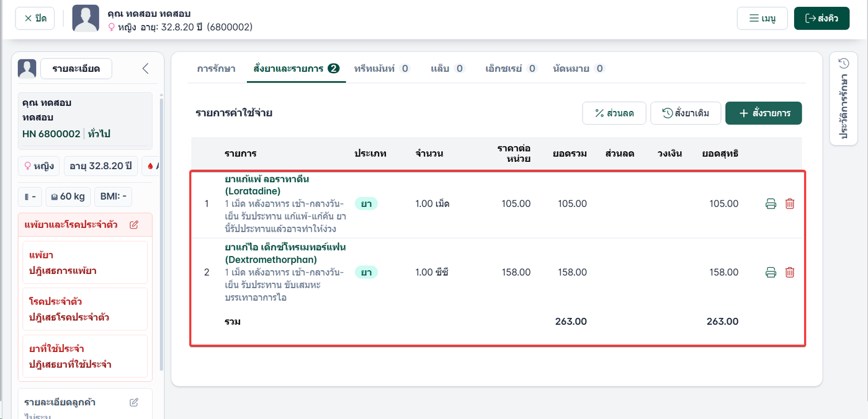Switch to the การรักษา tab

(216, 68)
